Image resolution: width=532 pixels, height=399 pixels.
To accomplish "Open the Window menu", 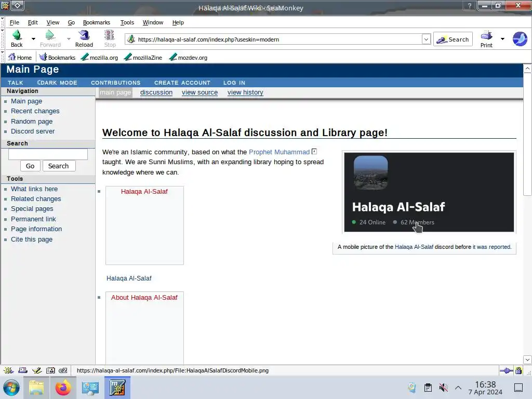I will coord(153,22).
